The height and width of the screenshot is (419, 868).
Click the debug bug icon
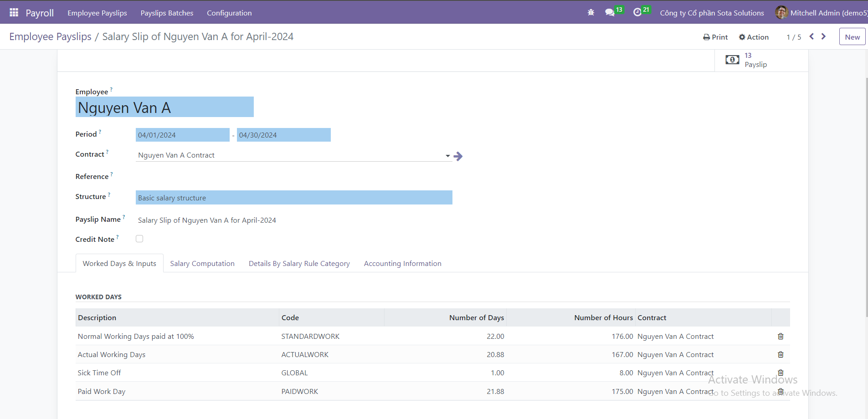591,13
